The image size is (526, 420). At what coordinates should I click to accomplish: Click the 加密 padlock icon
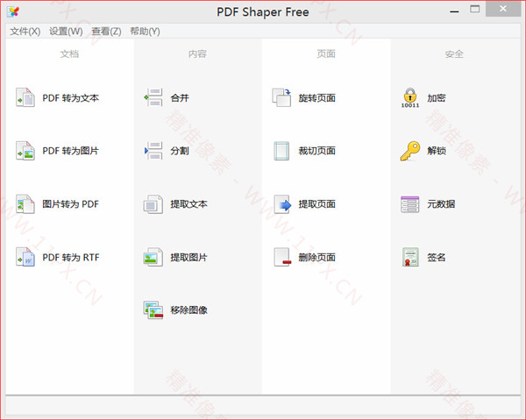pos(410,97)
